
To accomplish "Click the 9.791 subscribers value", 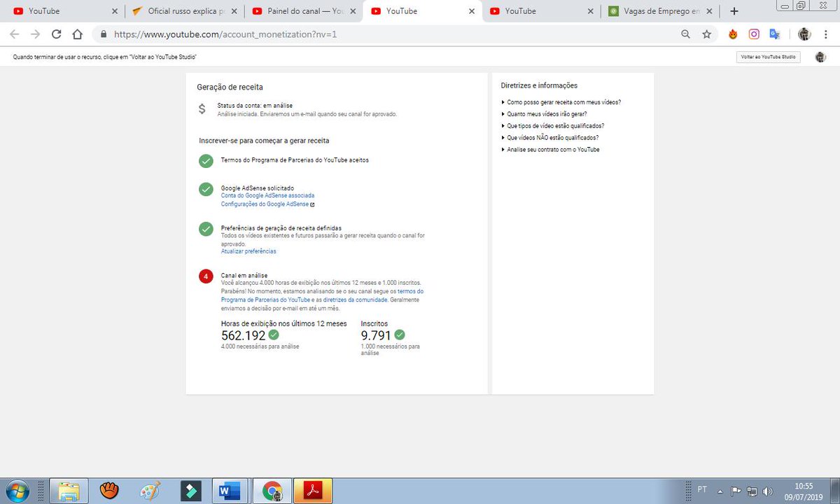I will click(376, 335).
